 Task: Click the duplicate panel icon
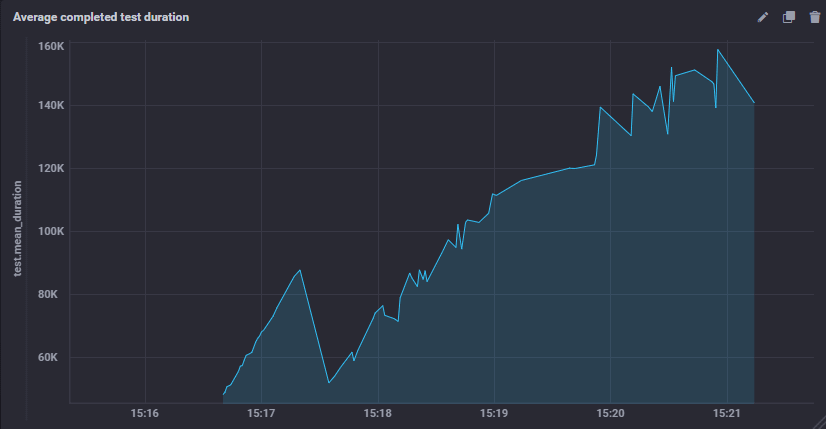789,17
